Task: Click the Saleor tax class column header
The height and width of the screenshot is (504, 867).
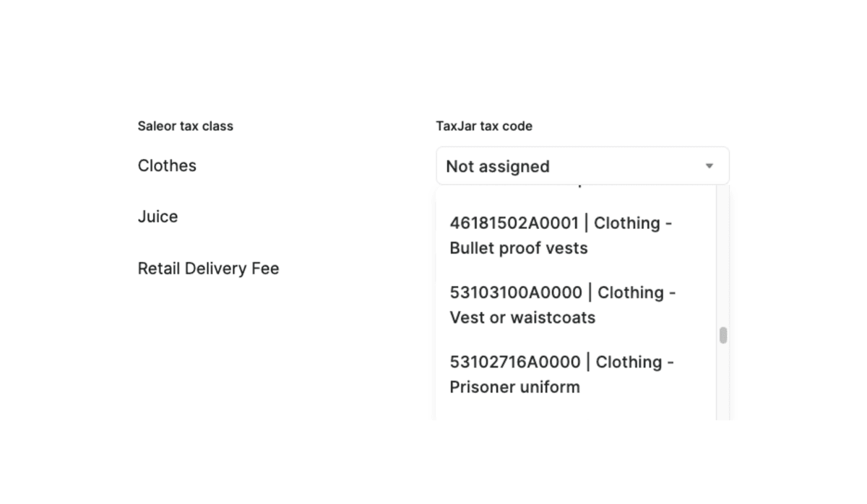Action: tap(186, 126)
